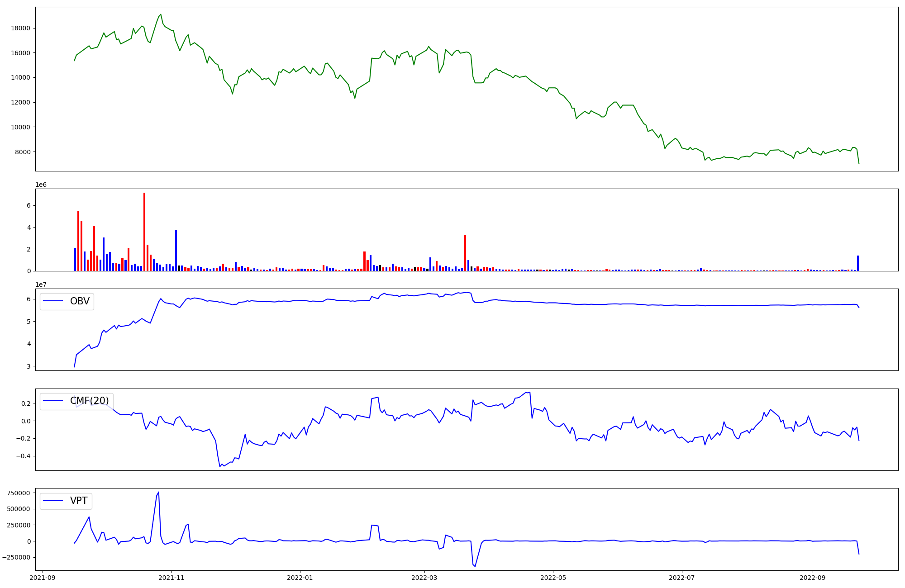Image resolution: width=905 pixels, height=588 pixels.
Task: Click the 750000 VPT axis label
Action: pyautogui.click(x=19, y=493)
